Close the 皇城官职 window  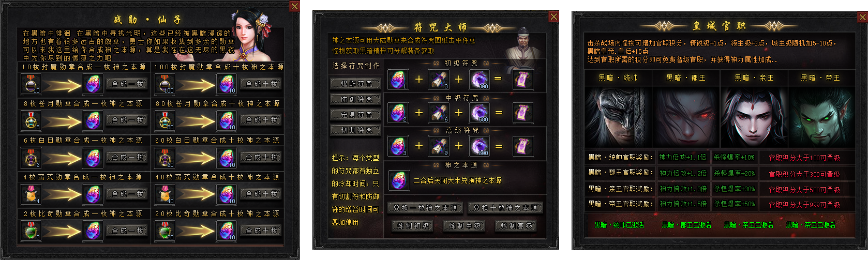click(x=862, y=17)
